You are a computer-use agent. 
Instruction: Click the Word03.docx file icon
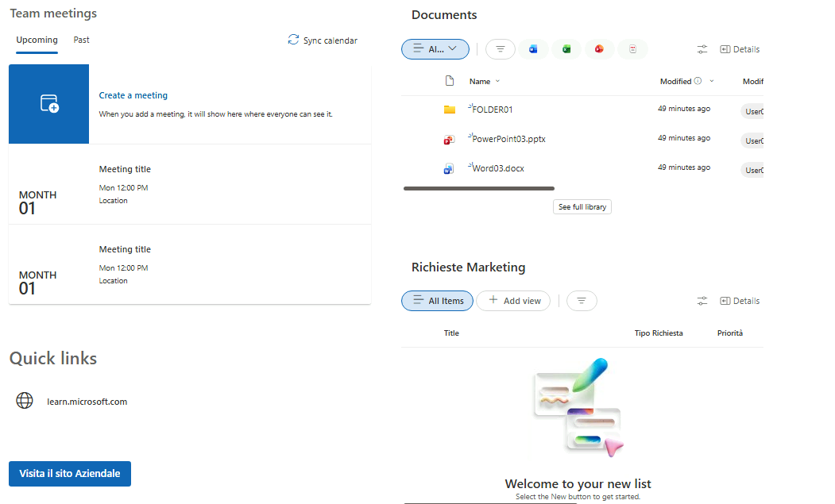coord(449,169)
